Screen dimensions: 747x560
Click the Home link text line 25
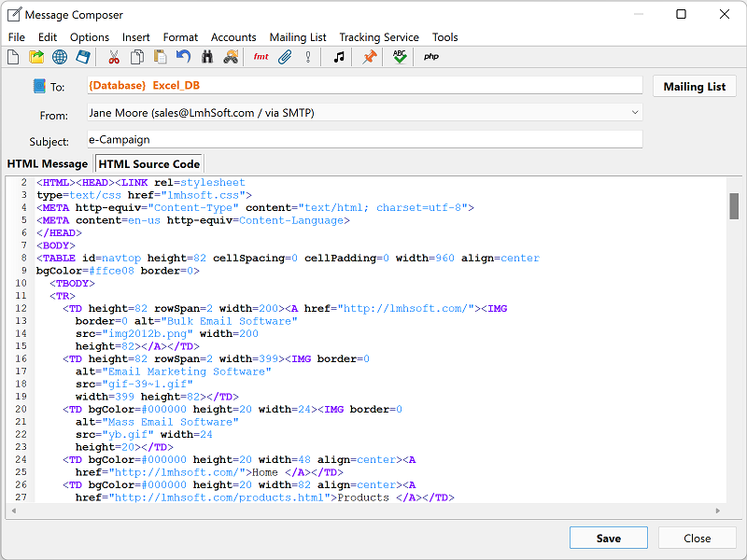pyautogui.click(x=265, y=472)
